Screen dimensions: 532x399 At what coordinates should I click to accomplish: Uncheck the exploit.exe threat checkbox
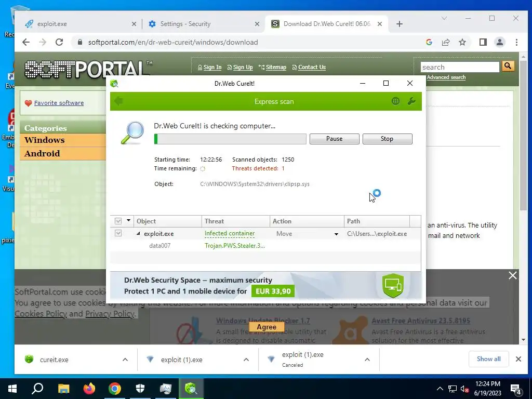[118, 233]
